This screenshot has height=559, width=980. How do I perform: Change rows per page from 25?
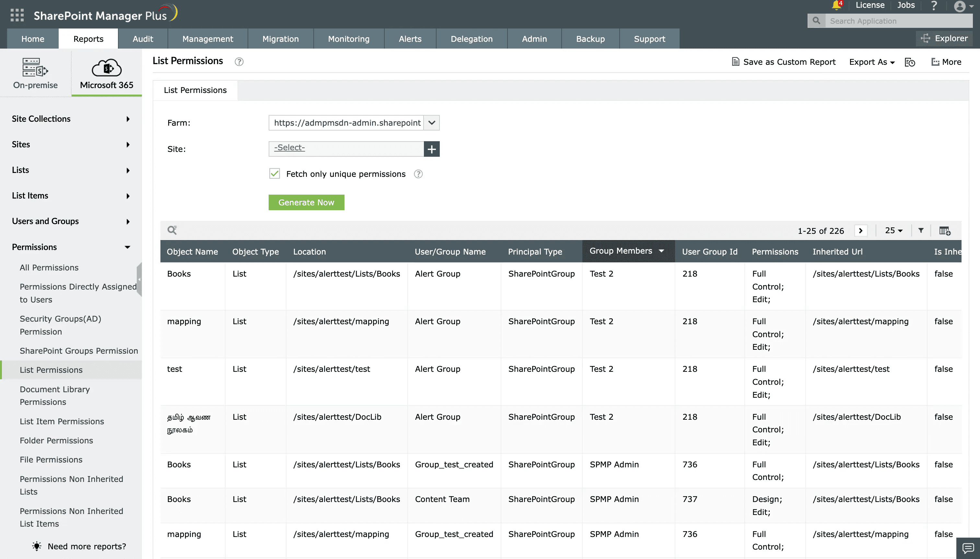[x=893, y=230]
